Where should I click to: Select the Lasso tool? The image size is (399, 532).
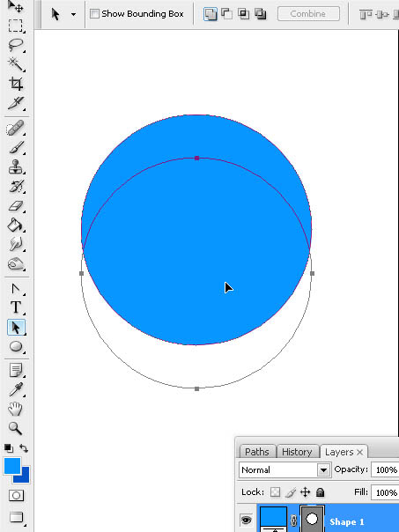16,44
